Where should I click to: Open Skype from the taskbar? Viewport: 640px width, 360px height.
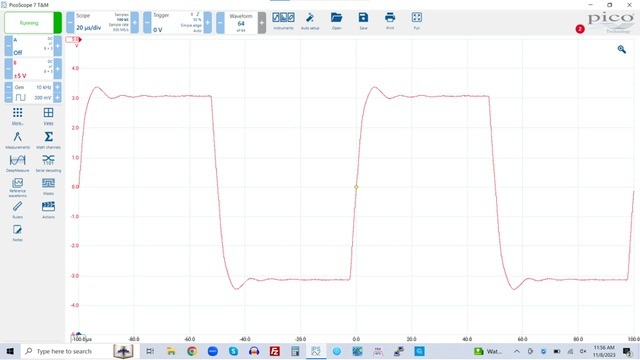(x=233, y=351)
